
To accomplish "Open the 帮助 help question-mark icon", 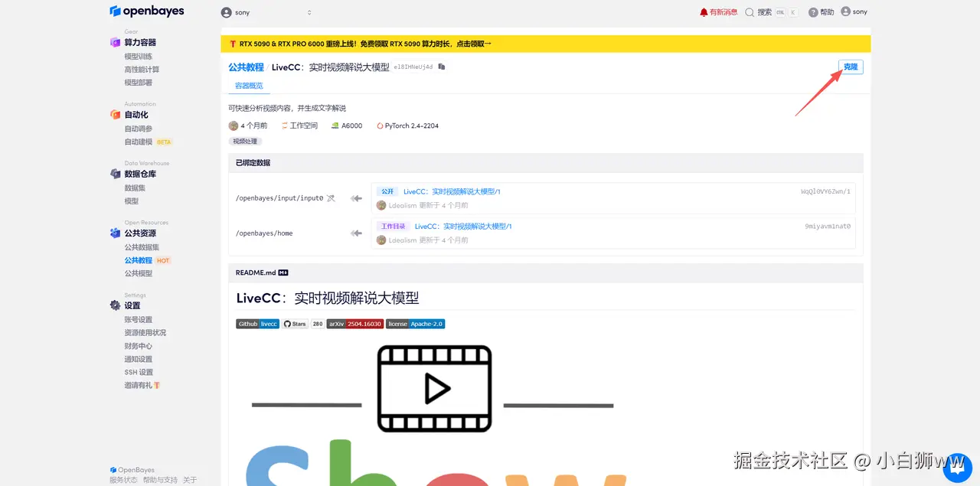I will pos(813,12).
